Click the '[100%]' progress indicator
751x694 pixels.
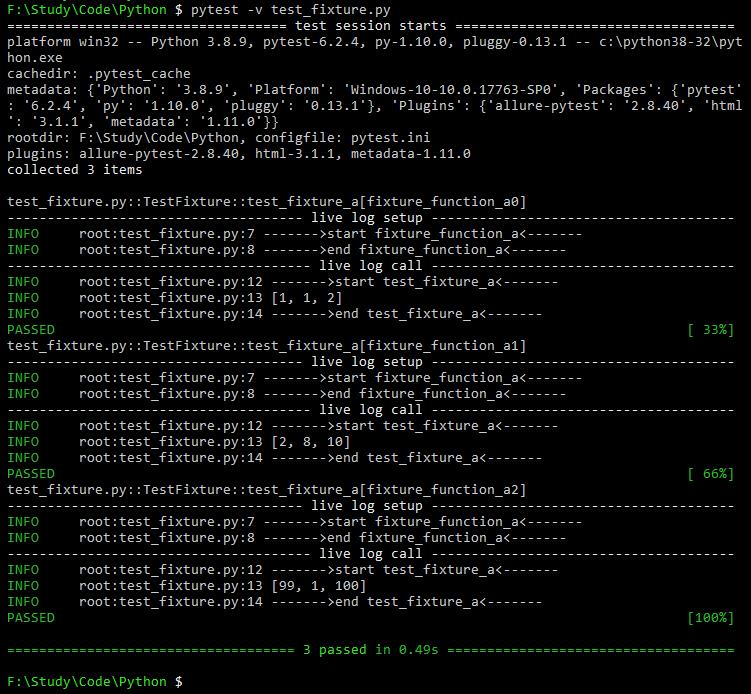point(711,618)
